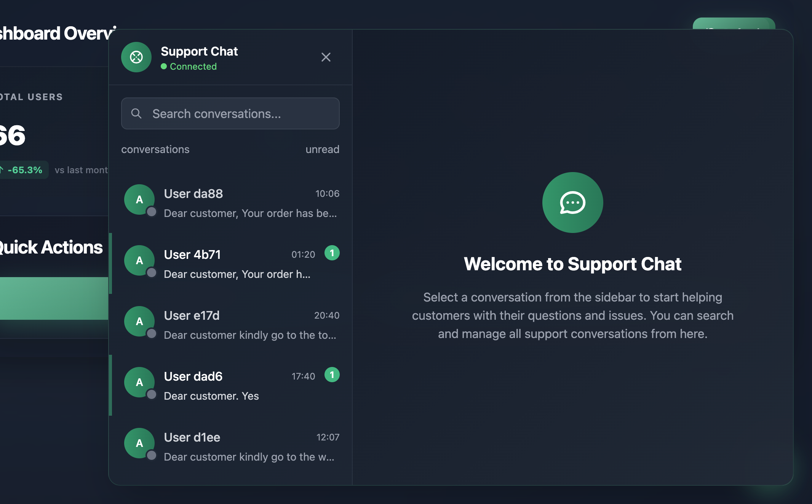Viewport: 812px width, 504px height.
Task: Click the large chat bubble welcome icon
Action: point(572,203)
